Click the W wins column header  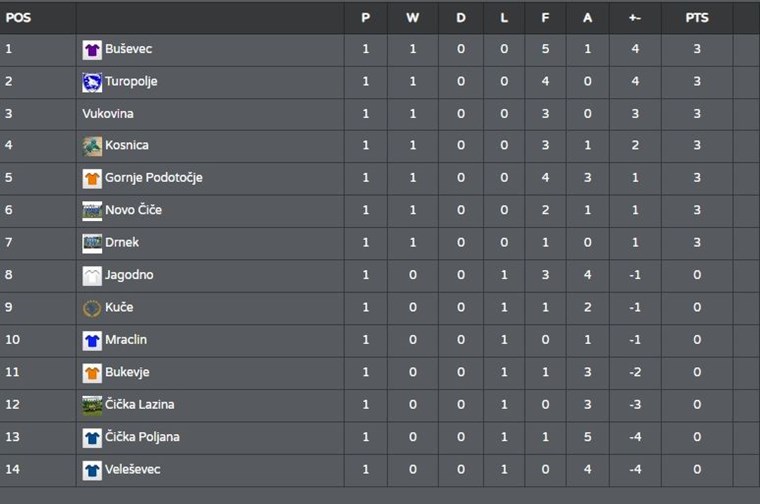[412, 18]
